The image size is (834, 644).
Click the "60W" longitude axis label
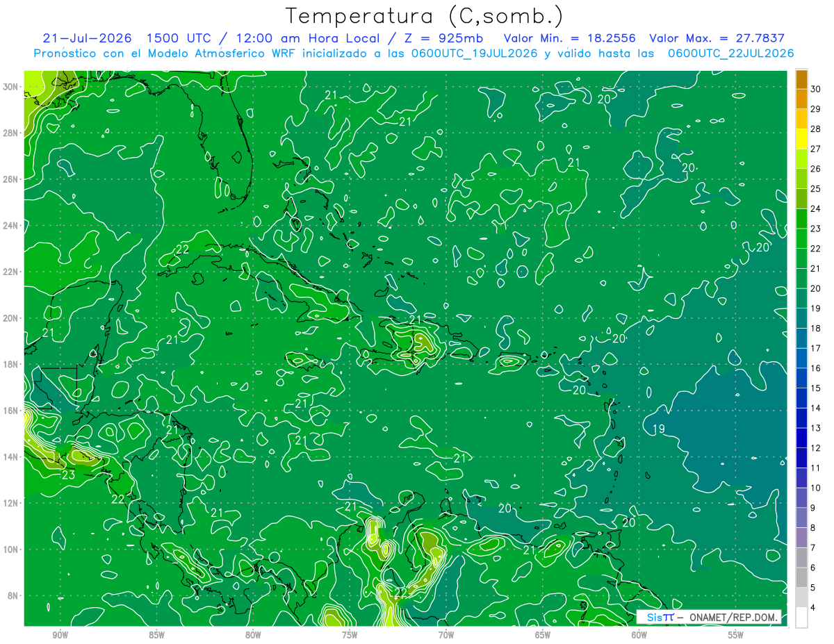639,635
